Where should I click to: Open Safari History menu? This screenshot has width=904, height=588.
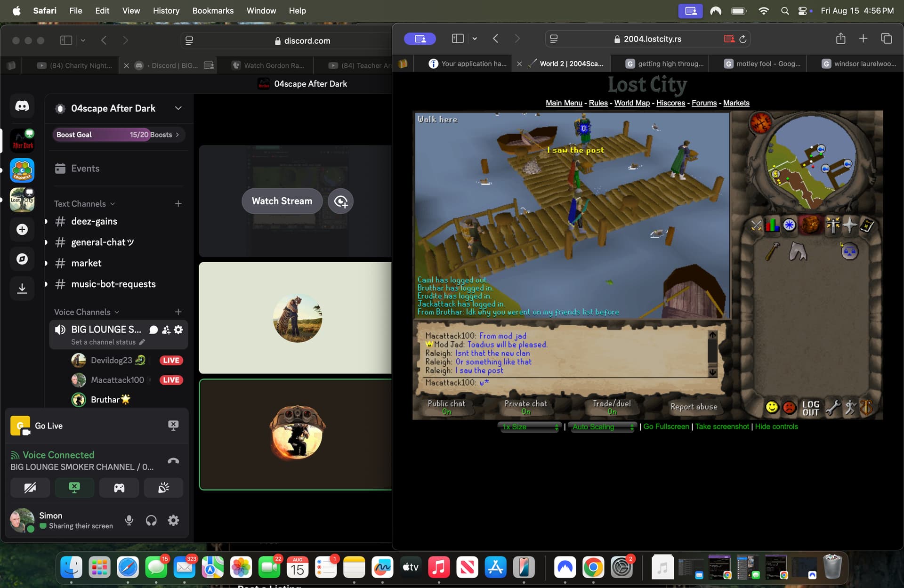(166, 10)
